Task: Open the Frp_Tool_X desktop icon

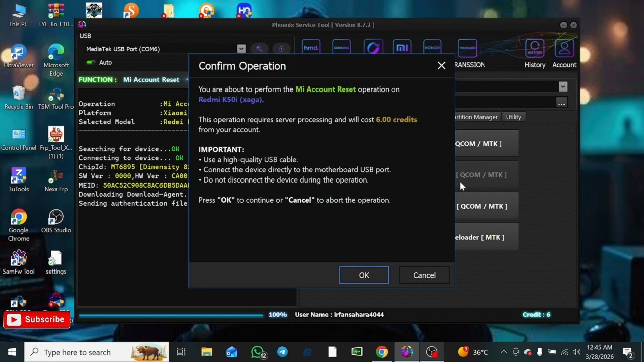Action: coord(56,143)
